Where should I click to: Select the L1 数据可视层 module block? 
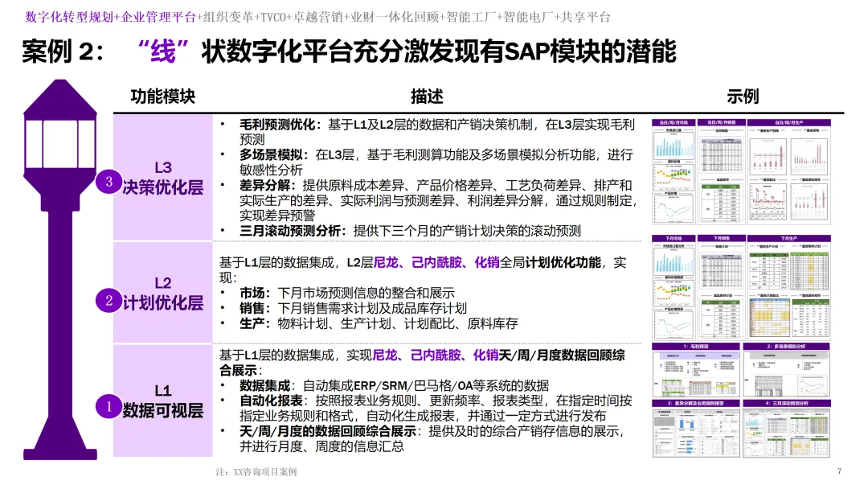tap(162, 401)
